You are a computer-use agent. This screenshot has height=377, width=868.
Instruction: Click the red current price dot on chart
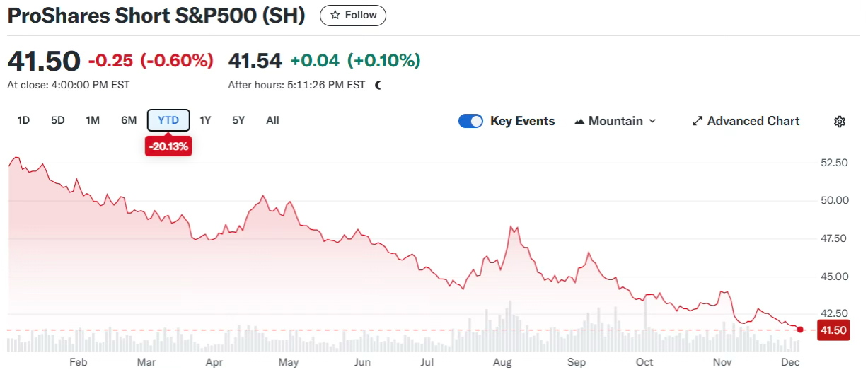[800, 330]
